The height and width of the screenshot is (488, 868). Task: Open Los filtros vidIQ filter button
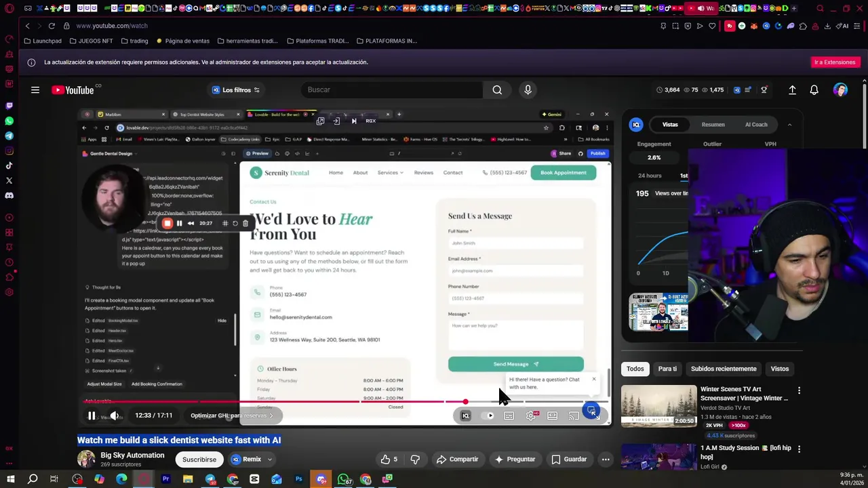tap(236, 89)
